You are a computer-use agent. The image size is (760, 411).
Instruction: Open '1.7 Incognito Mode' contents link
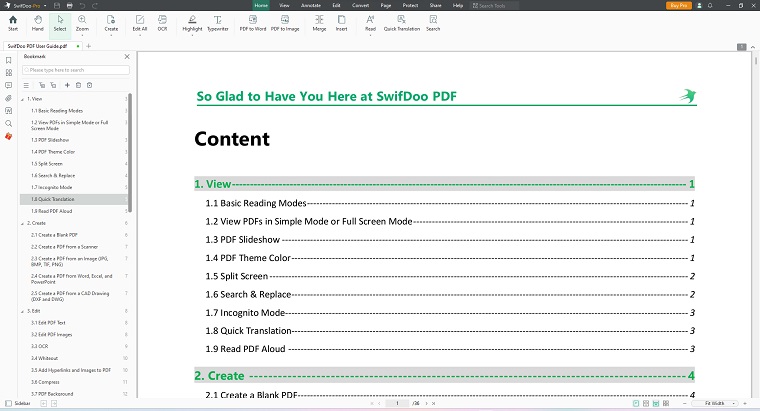pyautogui.click(x=449, y=313)
